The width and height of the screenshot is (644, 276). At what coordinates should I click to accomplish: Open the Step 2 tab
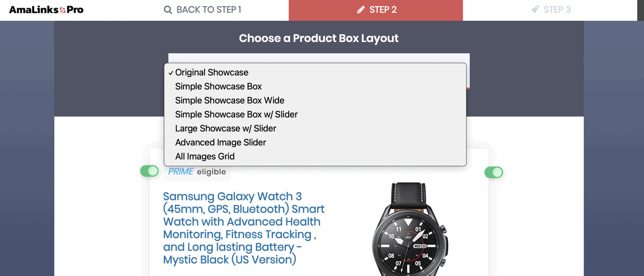376,10
